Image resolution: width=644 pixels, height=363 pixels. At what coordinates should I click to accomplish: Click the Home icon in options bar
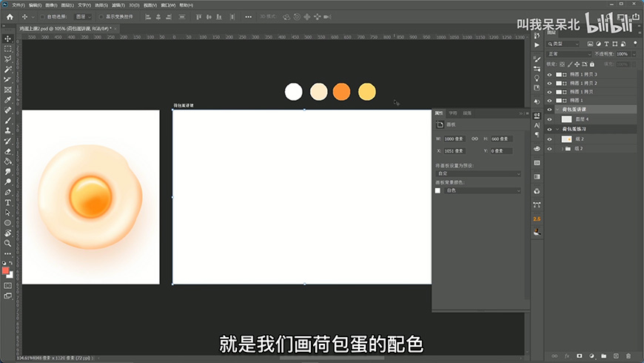point(10,17)
